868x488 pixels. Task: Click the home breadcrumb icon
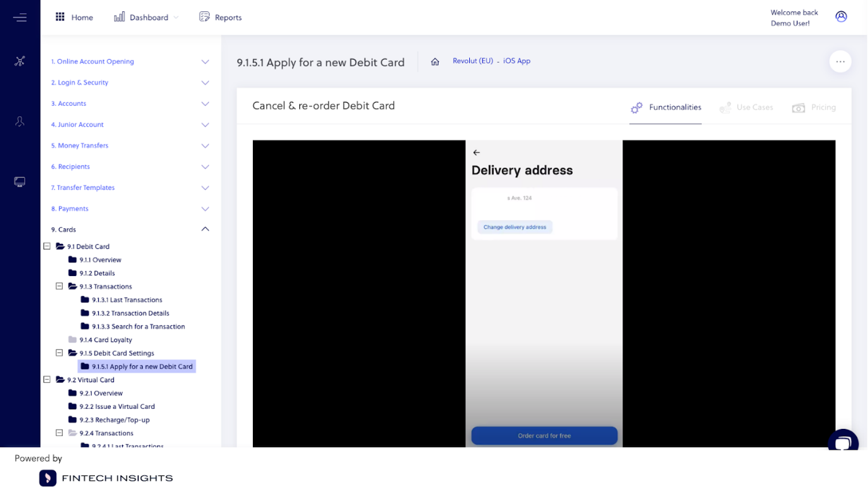point(435,62)
